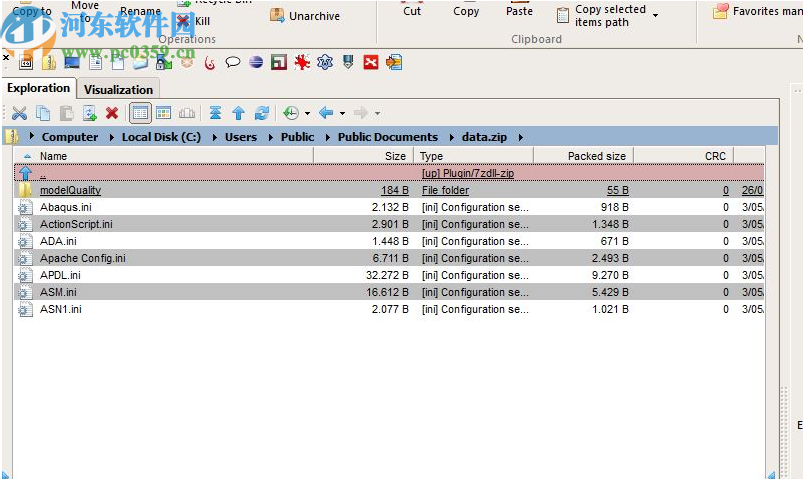Screen dimensions: 810x486
Task: Click the blue up arrow icon
Action: click(x=238, y=113)
